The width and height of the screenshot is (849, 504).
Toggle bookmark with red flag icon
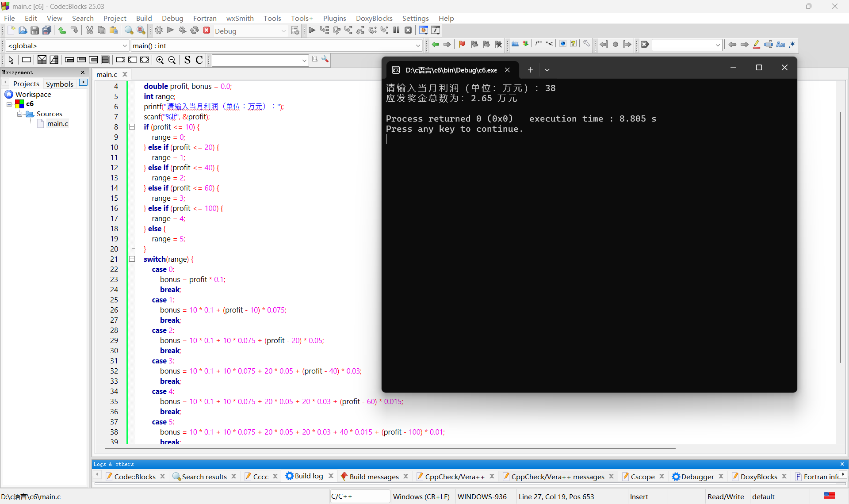click(x=462, y=44)
